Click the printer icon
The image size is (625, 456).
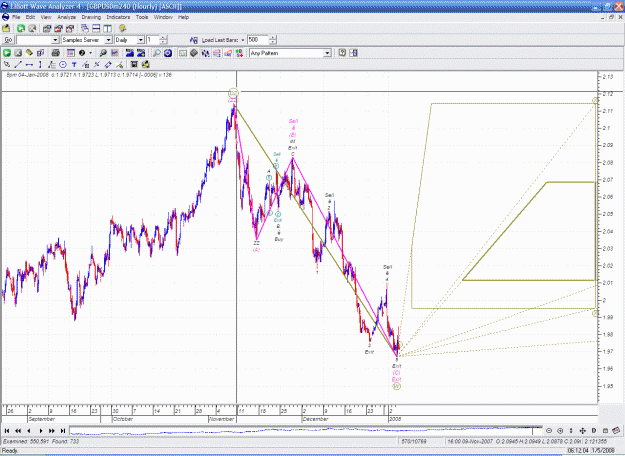pos(55,53)
